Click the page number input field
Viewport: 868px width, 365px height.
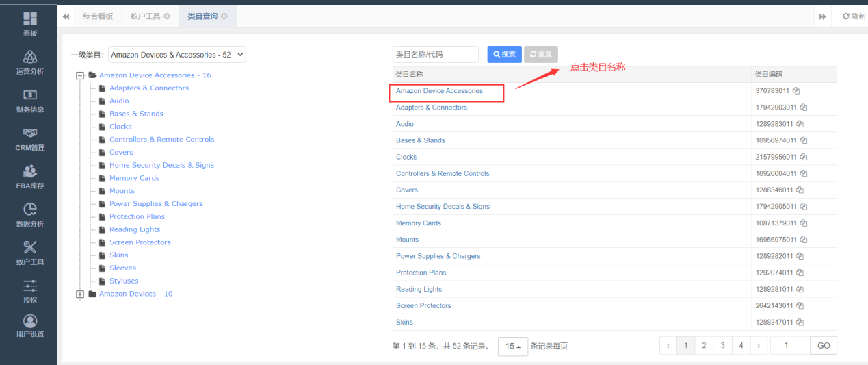[790, 346]
